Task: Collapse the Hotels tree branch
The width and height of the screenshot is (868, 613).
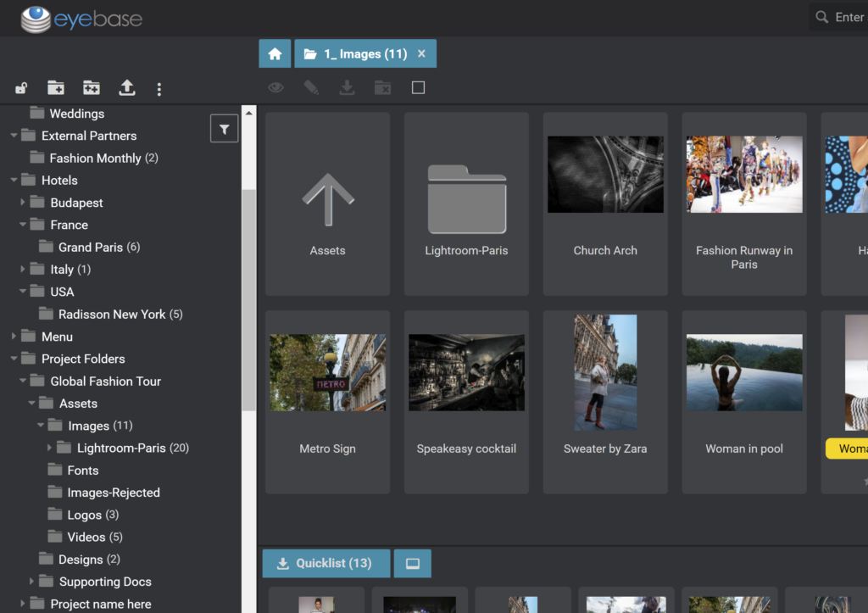Action: click(x=12, y=180)
